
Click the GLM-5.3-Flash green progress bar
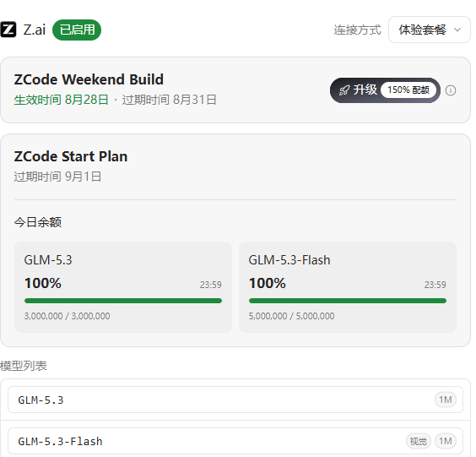pyautogui.click(x=348, y=301)
